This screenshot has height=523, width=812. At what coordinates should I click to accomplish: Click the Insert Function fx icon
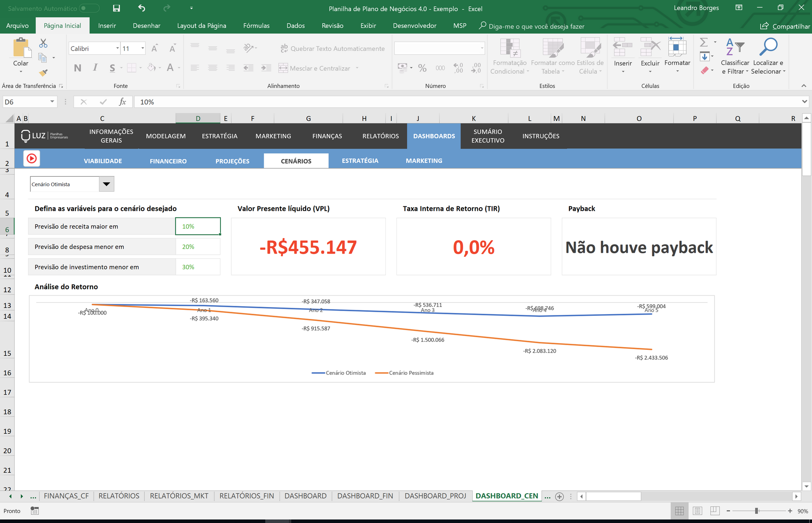tap(123, 102)
